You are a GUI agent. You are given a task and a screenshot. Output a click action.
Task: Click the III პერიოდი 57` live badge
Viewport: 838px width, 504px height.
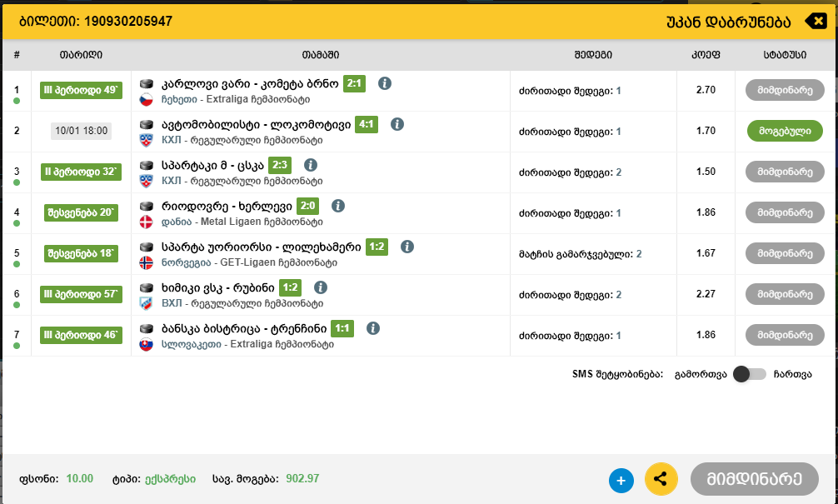(82, 294)
